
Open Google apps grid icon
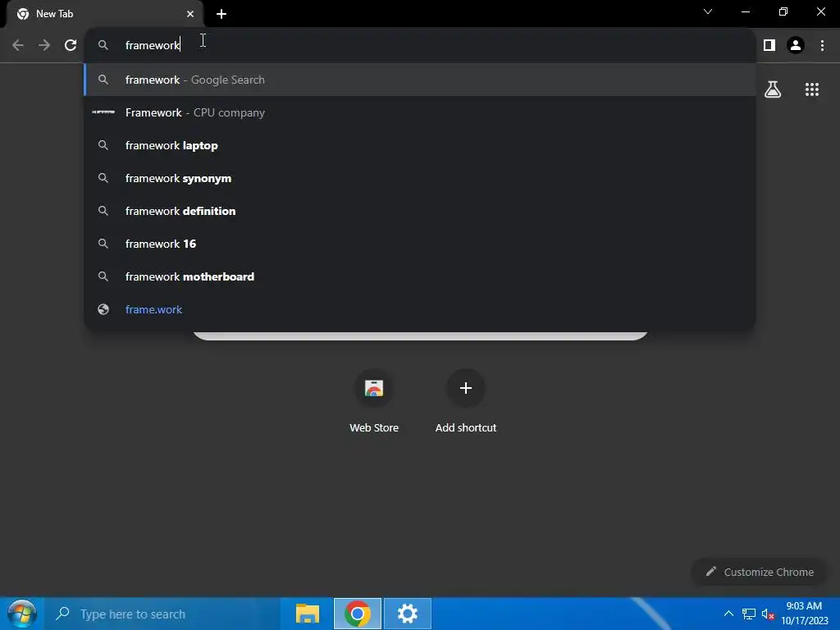point(811,89)
